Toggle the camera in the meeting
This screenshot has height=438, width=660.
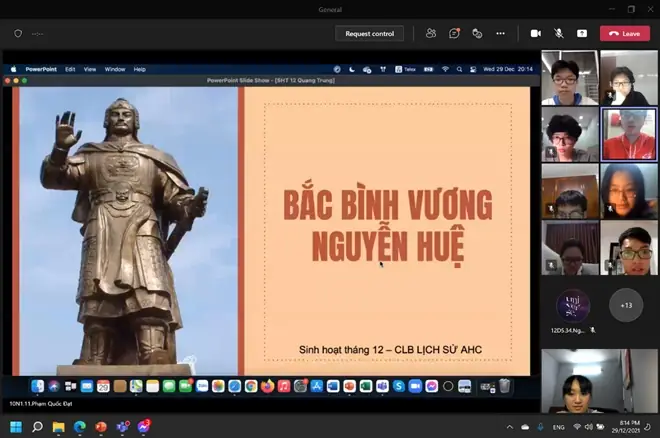(x=535, y=33)
